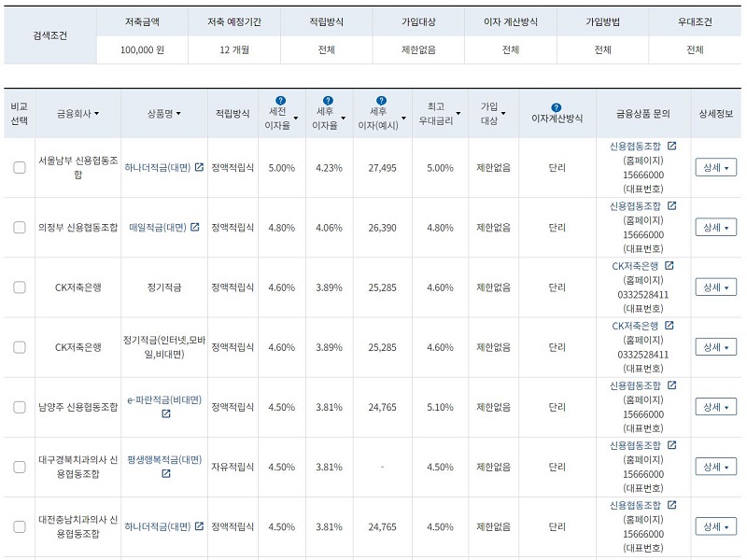This screenshot has height=560, width=747.
Task: Open 신용협동조합 homepage link in 서울남부 row
Action: (x=635, y=147)
